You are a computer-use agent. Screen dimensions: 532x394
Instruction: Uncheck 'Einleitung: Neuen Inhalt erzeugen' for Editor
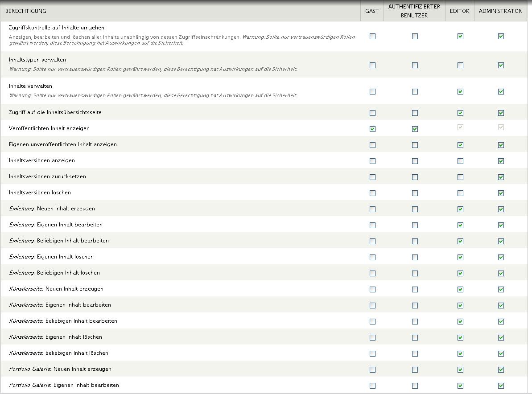click(x=460, y=209)
